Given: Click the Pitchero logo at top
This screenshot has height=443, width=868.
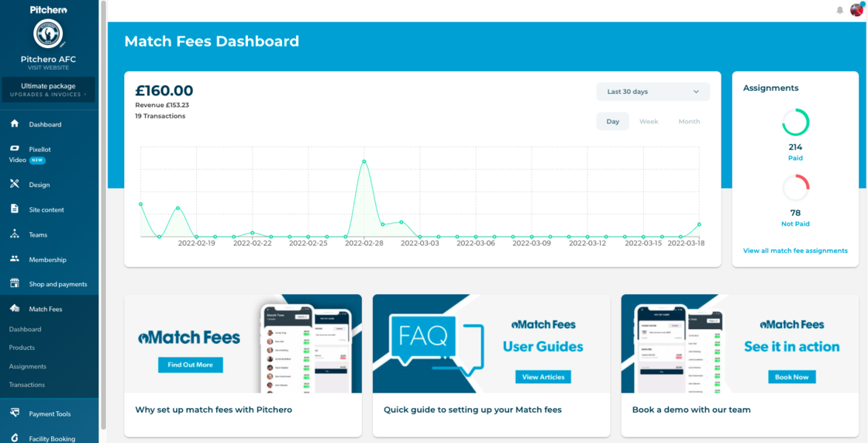Looking at the screenshot, I should tap(49, 9).
